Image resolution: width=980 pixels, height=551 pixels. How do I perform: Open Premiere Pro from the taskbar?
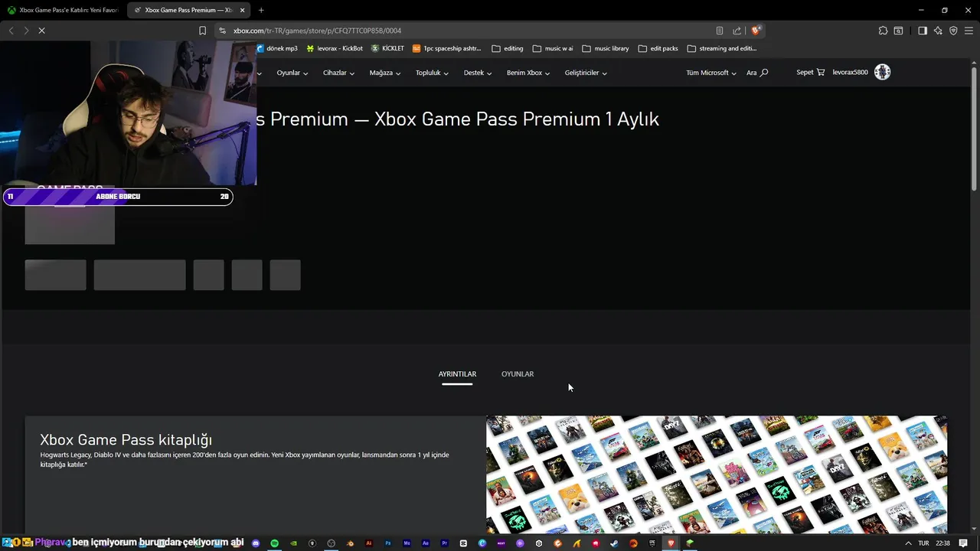click(444, 543)
